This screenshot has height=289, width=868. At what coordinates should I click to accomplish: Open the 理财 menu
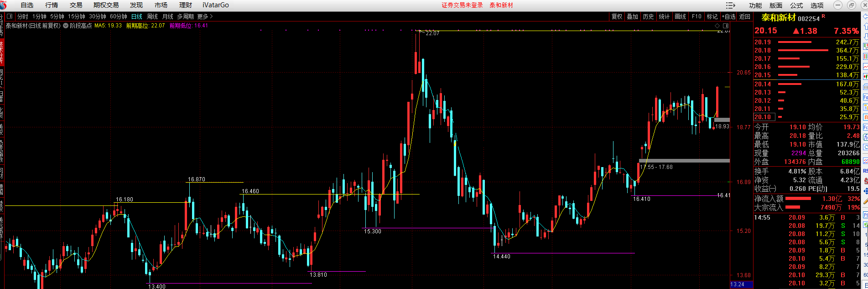[x=186, y=5]
